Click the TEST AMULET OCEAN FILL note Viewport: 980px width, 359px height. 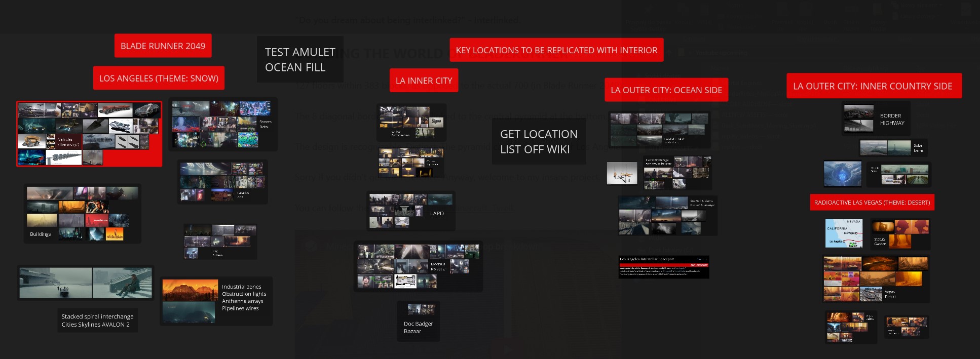pos(300,60)
